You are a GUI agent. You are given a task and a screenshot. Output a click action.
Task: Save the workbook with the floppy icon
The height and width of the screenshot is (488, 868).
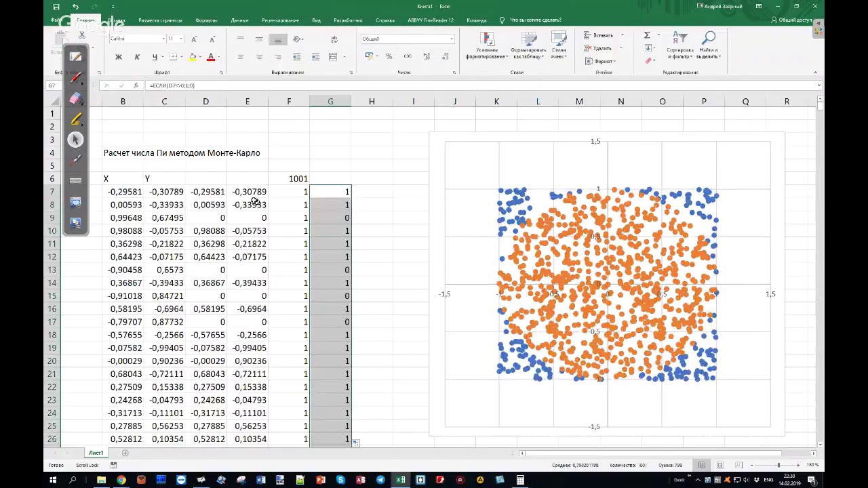tap(56, 7)
